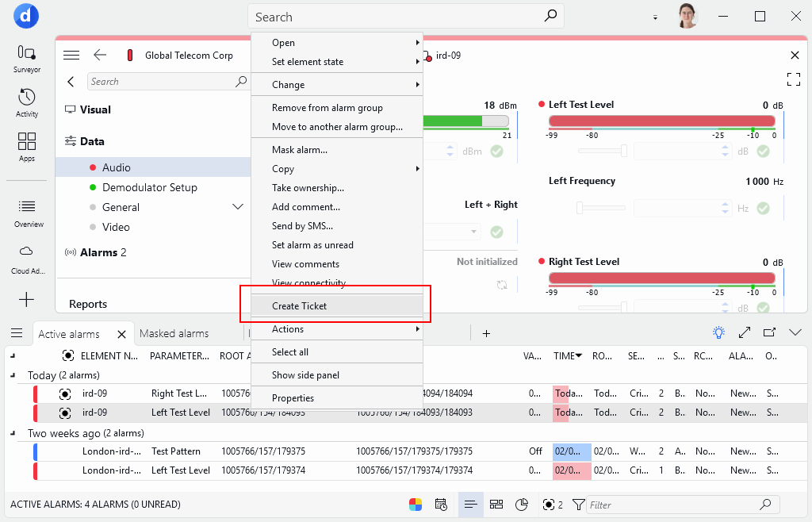Collapse the side navigation with back chevron
Screen dimensions: 812x522
tap(71, 81)
